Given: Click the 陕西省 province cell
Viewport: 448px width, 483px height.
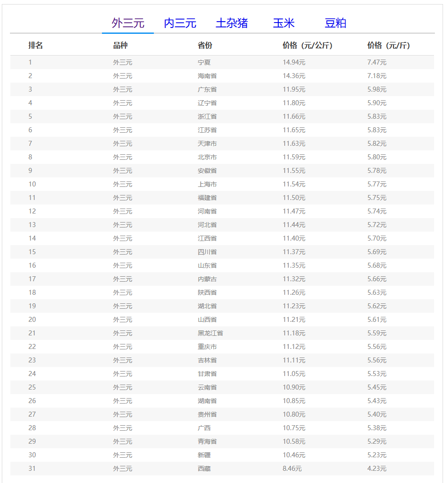Looking at the screenshot, I should [x=207, y=293].
